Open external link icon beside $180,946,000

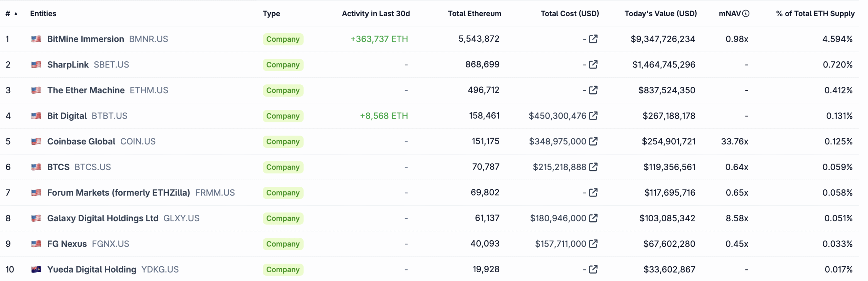[x=593, y=218]
